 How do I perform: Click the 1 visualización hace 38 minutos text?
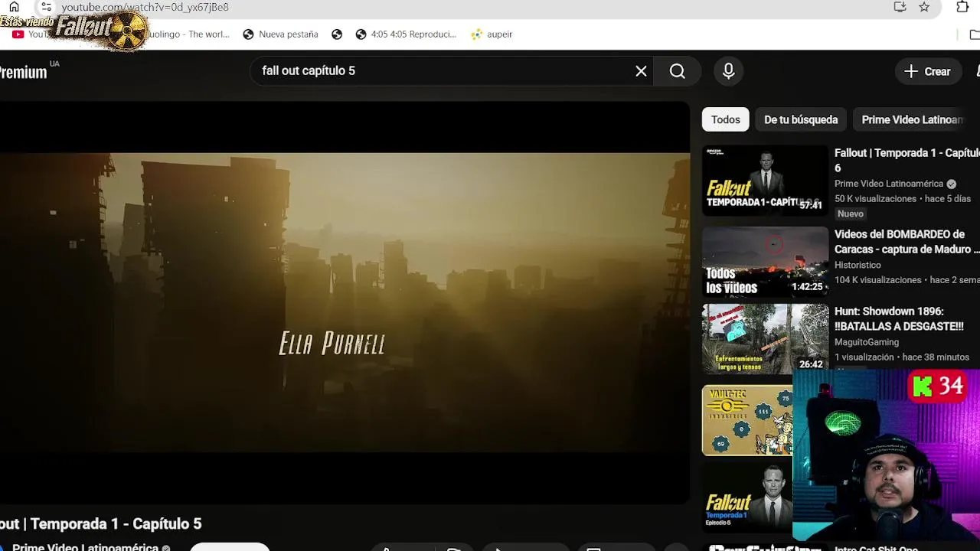pyautogui.click(x=902, y=357)
